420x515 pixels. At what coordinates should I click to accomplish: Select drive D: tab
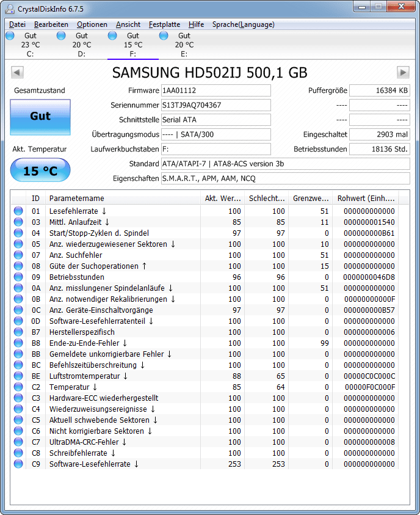pyautogui.click(x=82, y=45)
